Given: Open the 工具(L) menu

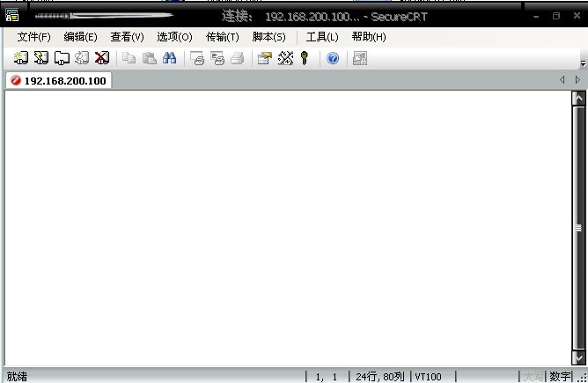Looking at the screenshot, I should point(321,37).
